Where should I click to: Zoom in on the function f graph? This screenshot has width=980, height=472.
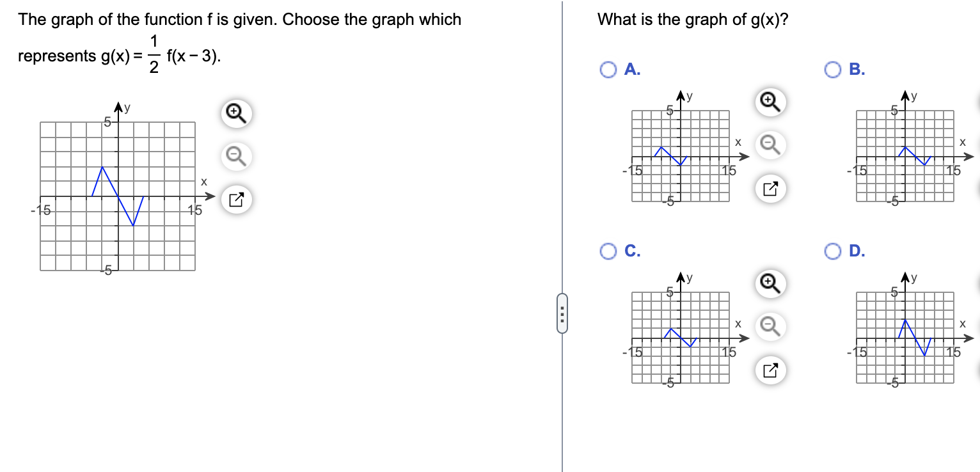coord(237,113)
